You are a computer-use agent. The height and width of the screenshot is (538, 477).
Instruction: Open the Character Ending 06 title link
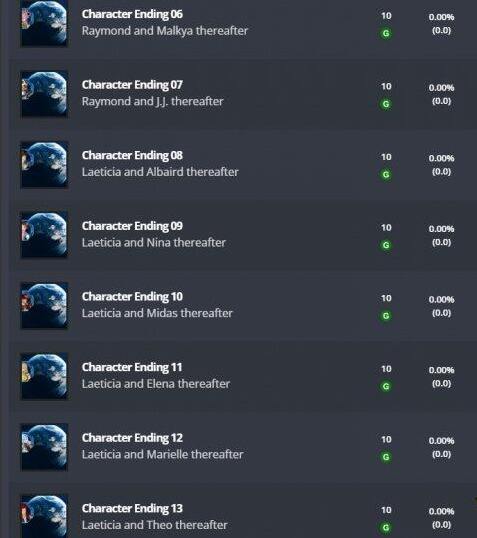[132, 14]
